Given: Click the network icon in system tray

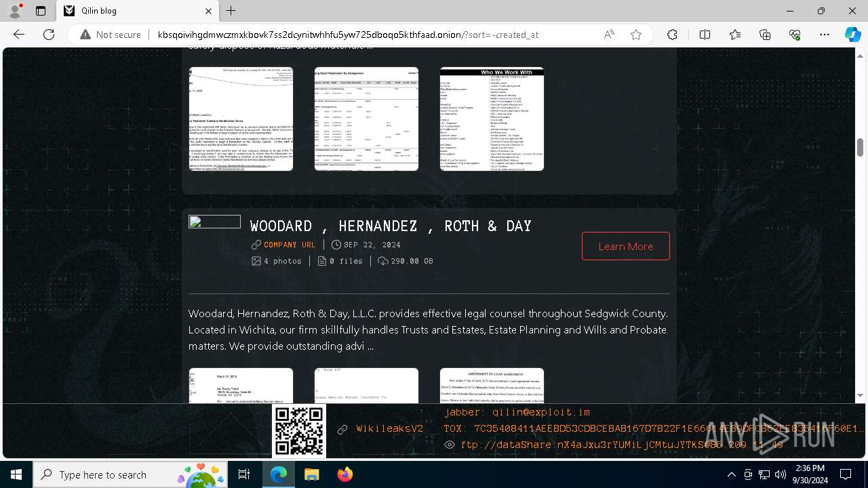Looking at the screenshot, I should 764,474.
